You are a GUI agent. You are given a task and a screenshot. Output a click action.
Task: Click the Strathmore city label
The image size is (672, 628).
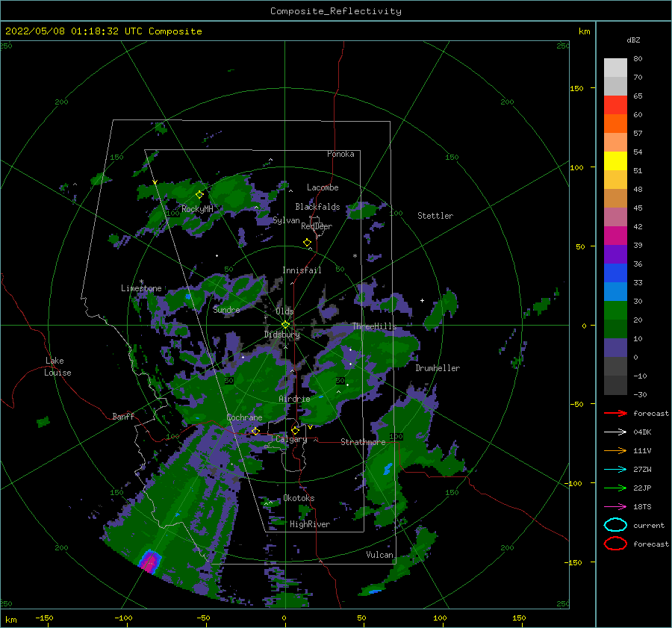click(x=363, y=442)
